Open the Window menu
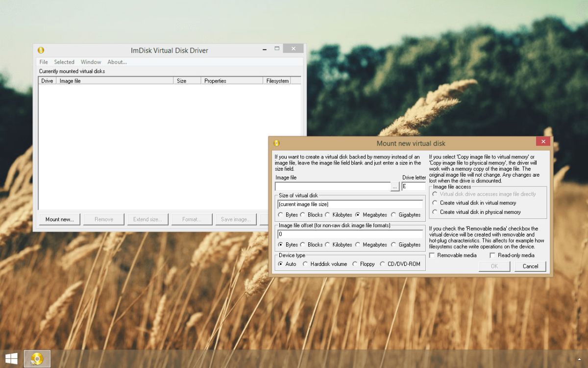Image resolution: width=588 pixels, height=368 pixels. (x=91, y=62)
